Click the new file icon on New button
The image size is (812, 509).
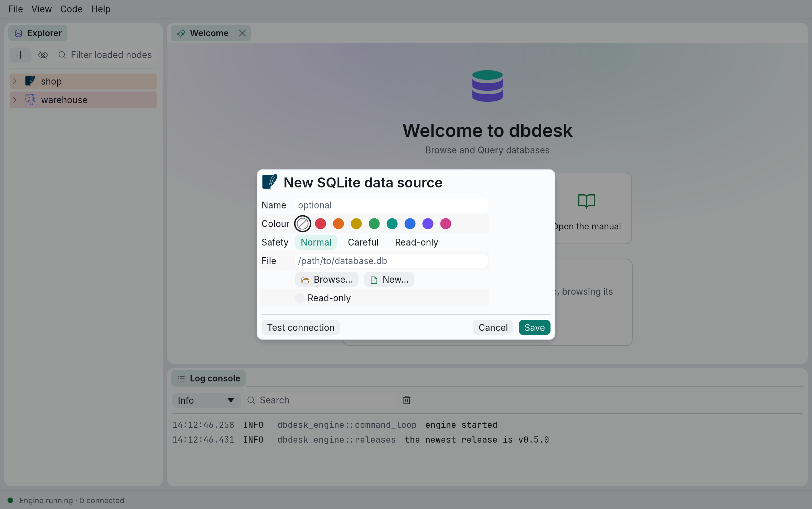coord(374,280)
